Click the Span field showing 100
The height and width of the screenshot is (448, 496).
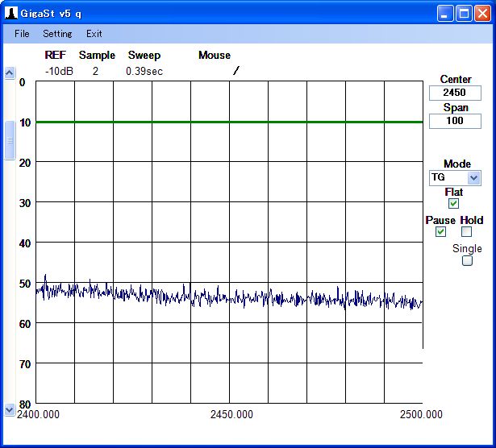(455, 121)
